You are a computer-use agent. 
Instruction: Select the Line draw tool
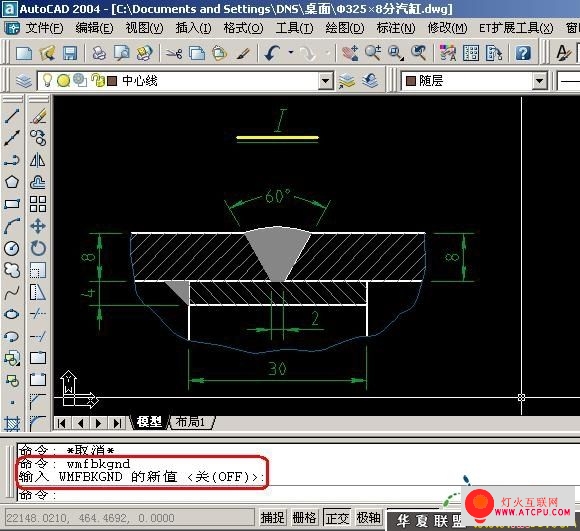(12, 116)
